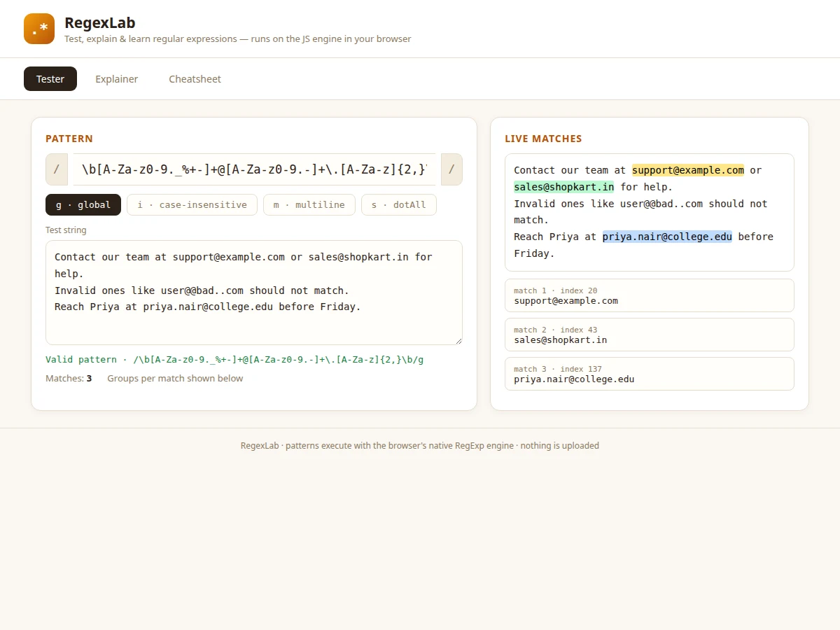Click into the regex pattern input field
Screen dimensions: 840x630
(254, 169)
